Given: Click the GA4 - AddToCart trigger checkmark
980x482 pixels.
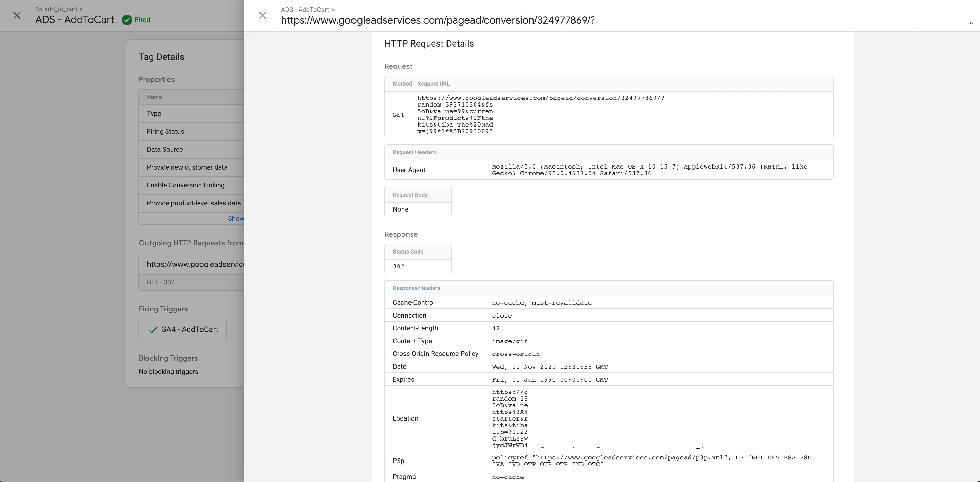Looking at the screenshot, I should [153, 330].
